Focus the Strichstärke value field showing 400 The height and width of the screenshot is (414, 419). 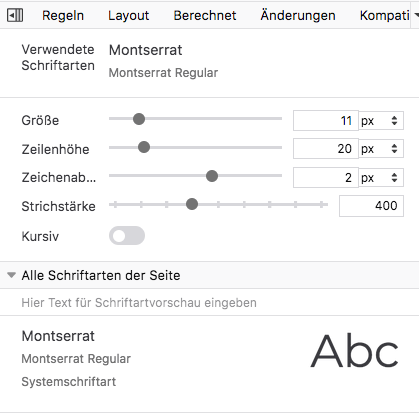371,206
